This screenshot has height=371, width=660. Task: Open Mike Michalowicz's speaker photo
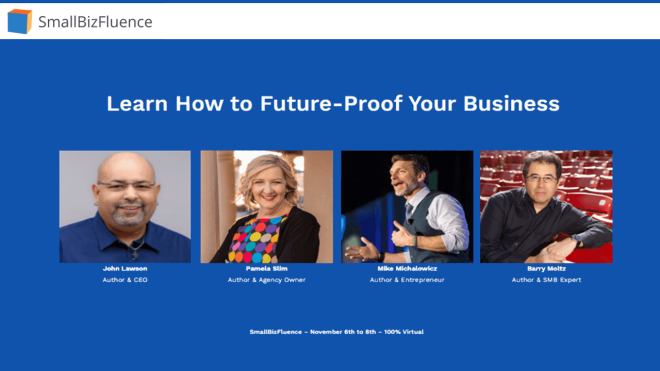407,207
